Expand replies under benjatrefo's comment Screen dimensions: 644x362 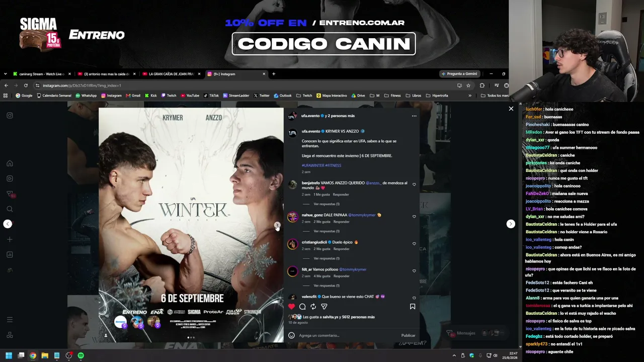(x=327, y=204)
